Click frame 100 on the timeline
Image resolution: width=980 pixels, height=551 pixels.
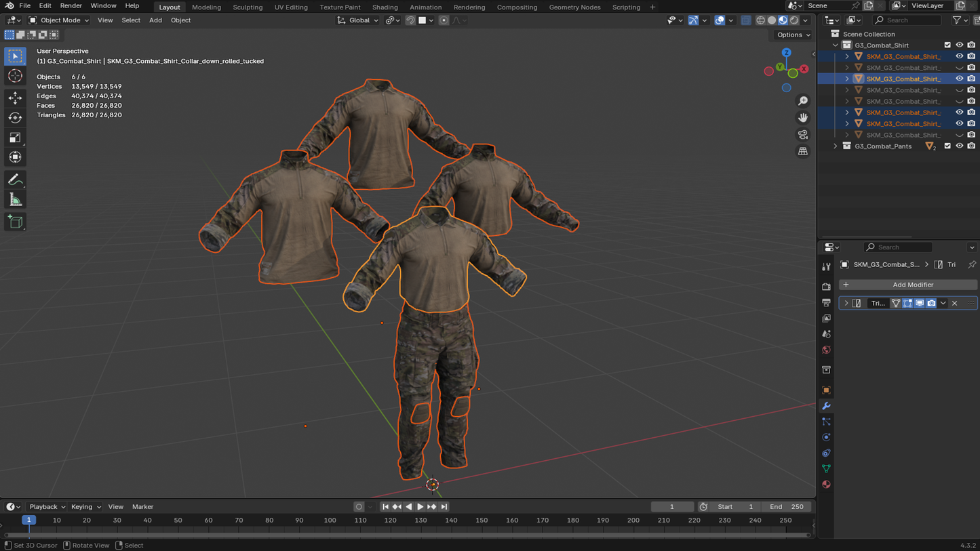330,521
